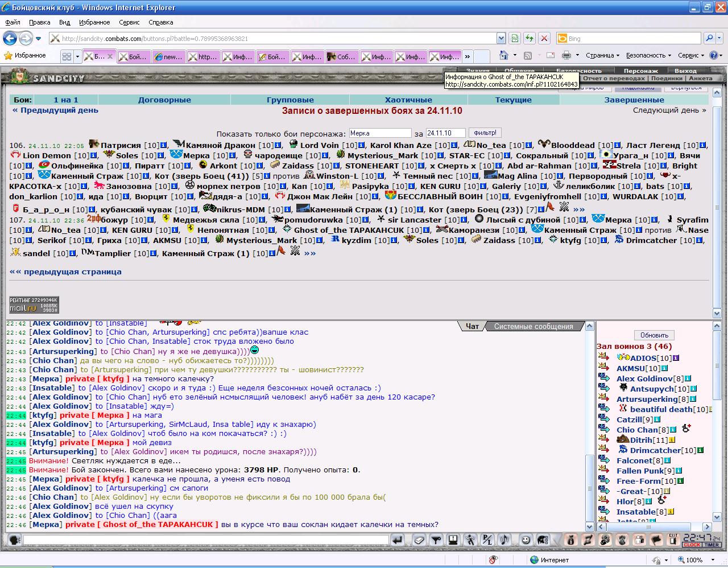Open the smiley emoticons picker
Viewport: 728px width, 568px height.
[x=526, y=540]
